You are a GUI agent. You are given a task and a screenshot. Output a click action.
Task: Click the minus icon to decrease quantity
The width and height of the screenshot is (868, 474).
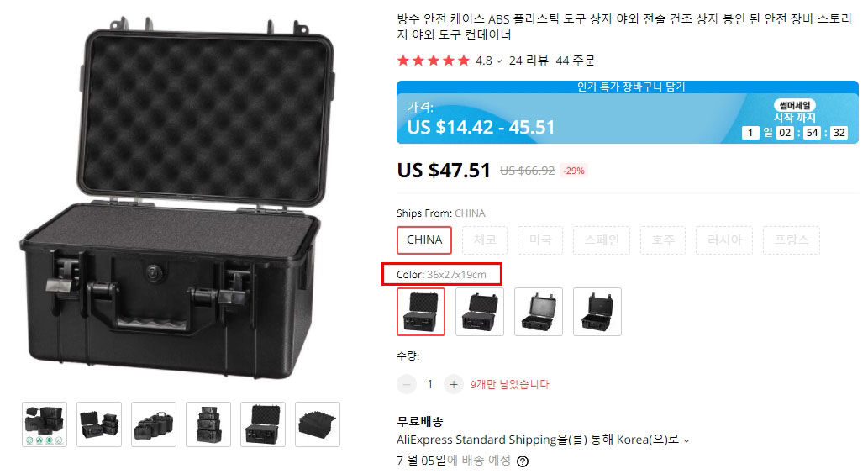click(x=407, y=384)
